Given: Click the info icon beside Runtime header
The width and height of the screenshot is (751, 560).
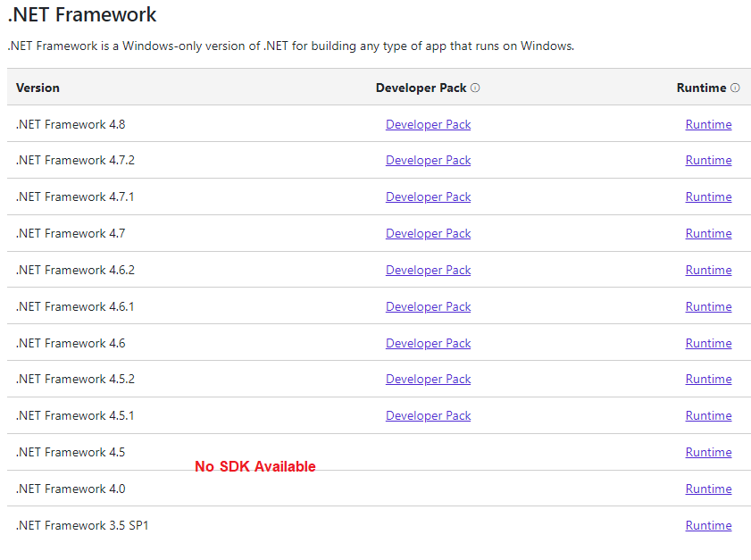Looking at the screenshot, I should (x=735, y=88).
